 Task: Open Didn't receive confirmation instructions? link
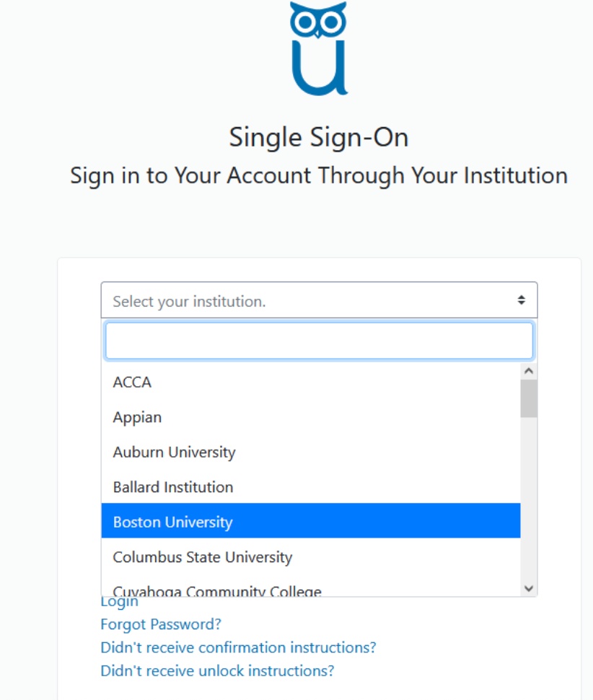(238, 647)
